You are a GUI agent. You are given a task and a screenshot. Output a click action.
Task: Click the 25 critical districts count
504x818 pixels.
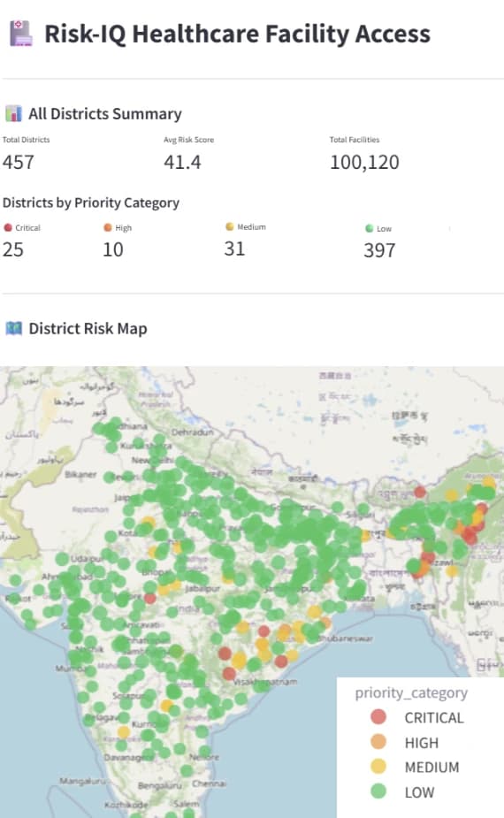click(x=13, y=249)
